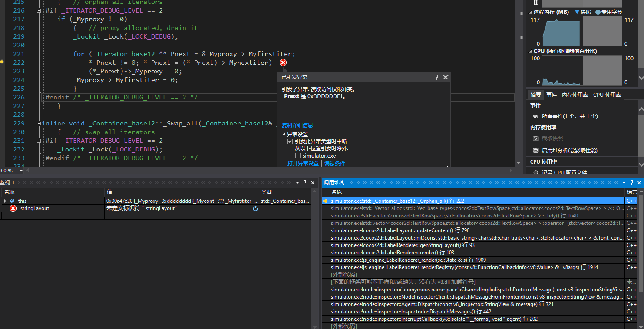Click the process memory graph
This screenshot has width=644, height=329.
click(x=582, y=31)
